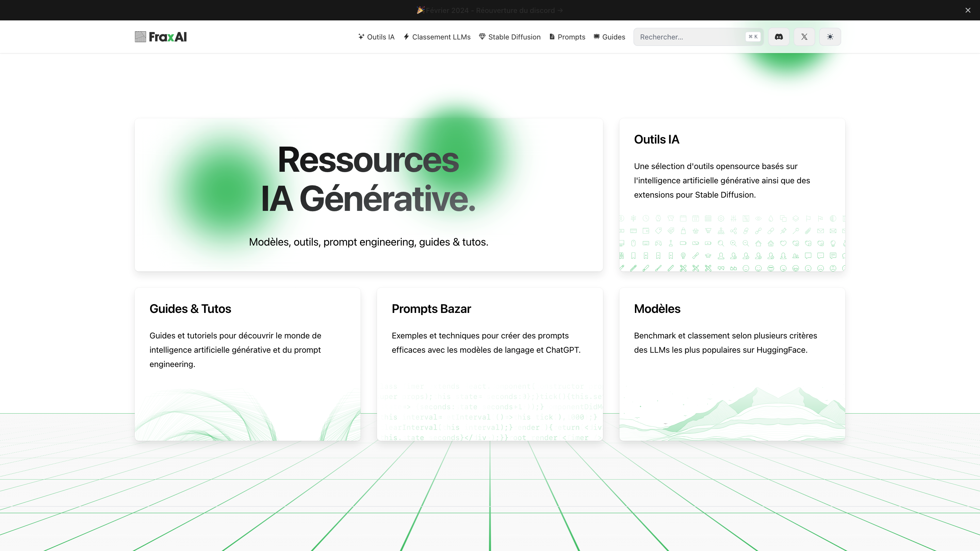Screen dimensions: 980x551
Task: Open the Discord icon button
Action: pyautogui.click(x=778, y=37)
